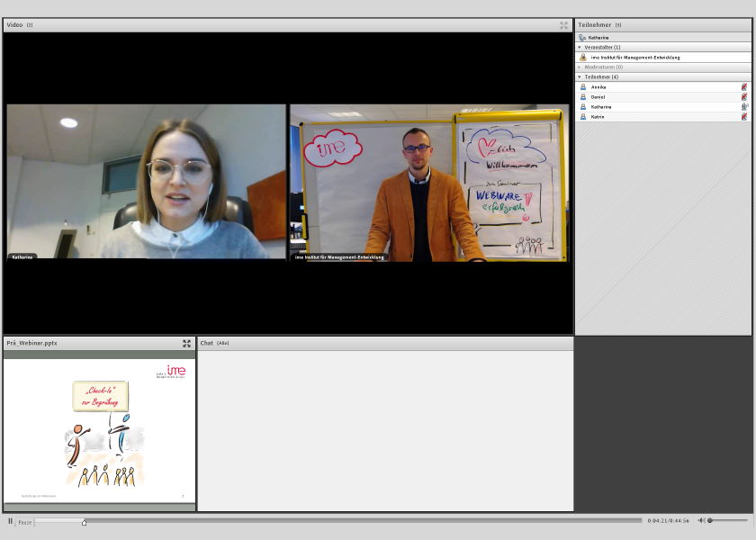Click Katharina's active microphone icon
Viewport: 756px width, 540px height.
coord(744,107)
